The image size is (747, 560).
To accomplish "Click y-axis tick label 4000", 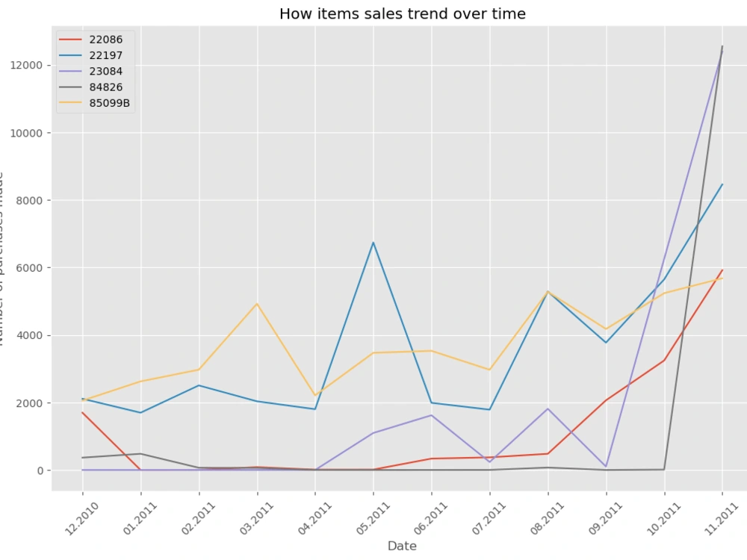I will (30, 335).
